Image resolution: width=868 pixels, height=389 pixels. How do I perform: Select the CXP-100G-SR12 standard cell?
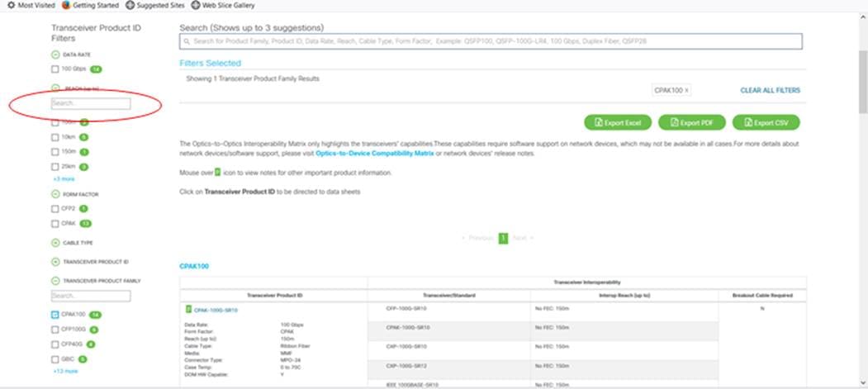coord(449,370)
